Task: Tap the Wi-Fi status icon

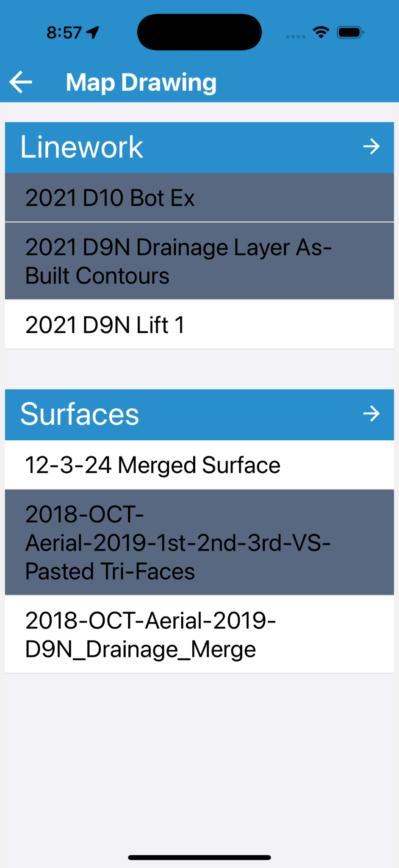Action: pyautogui.click(x=321, y=32)
